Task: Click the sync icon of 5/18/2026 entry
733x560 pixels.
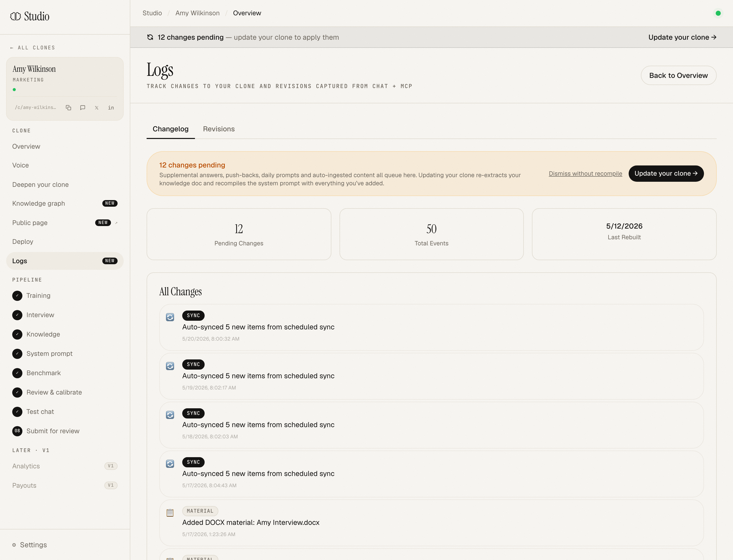Action: click(170, 415)
